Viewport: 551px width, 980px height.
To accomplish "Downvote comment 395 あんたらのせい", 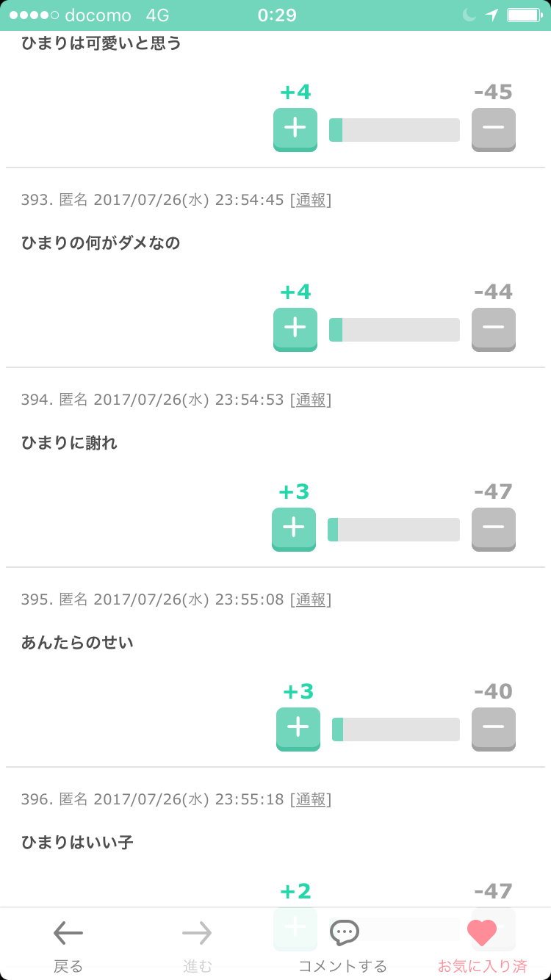I will point(493,728).
